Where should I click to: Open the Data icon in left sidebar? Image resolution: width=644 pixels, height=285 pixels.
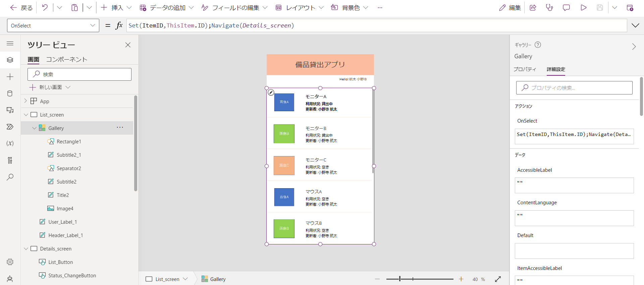tap(10, 93)
